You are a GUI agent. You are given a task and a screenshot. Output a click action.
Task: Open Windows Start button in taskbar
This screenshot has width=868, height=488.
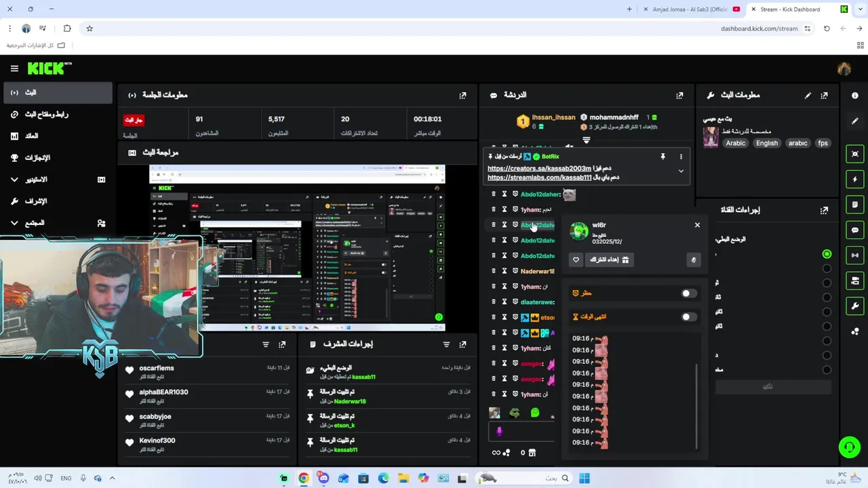(585, 479)
